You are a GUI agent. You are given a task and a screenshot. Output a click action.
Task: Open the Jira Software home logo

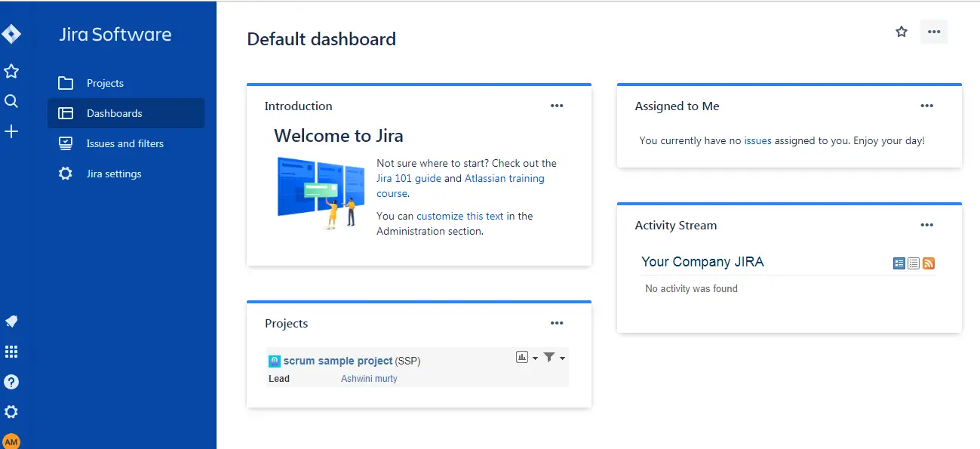click(x=114, y=34)
